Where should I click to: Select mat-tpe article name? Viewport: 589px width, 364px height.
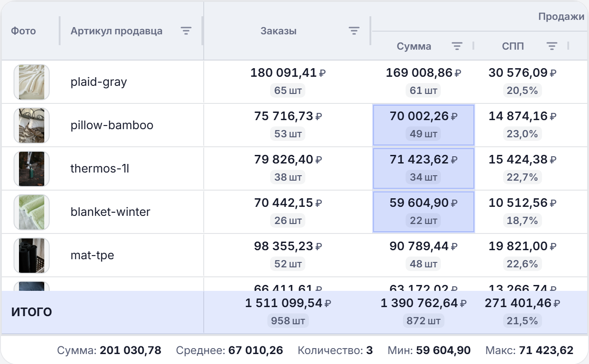click(x=92, y=256)
